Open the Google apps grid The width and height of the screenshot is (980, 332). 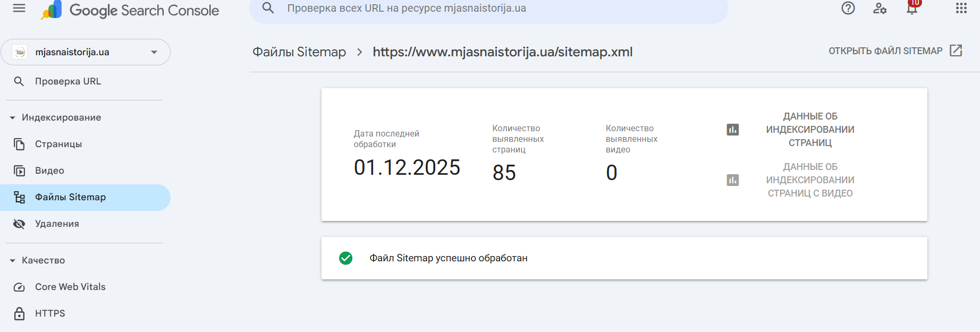tap(961, 8)
